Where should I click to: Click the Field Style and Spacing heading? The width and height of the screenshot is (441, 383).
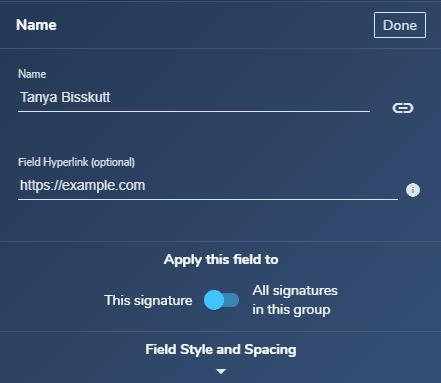[221, 350]
